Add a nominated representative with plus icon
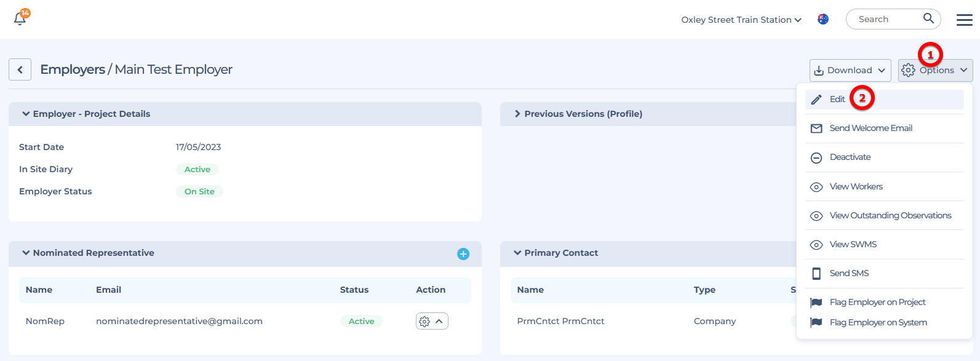The image size is (980, 361). coord(463,254)
